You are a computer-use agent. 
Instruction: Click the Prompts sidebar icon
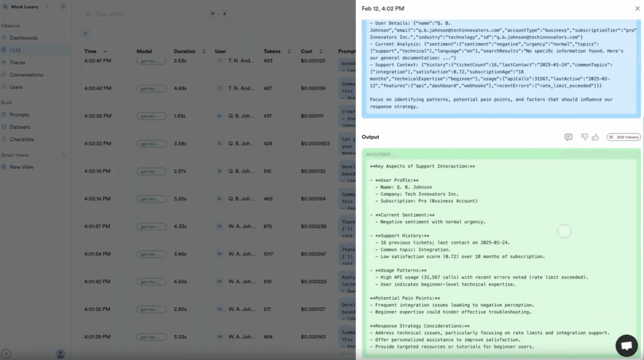tap(4, 115)
